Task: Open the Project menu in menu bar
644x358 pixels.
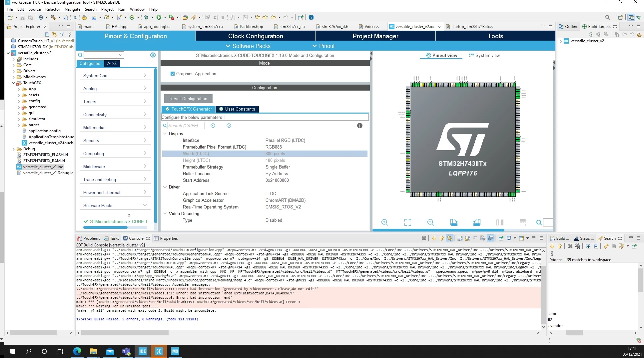Action: tap(107, 9)
